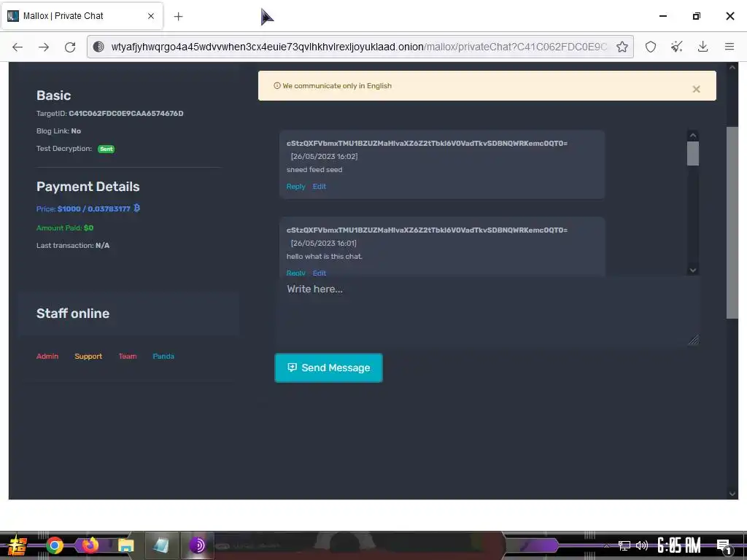Open the browser hamburger menu
The width and height of the screenshot is (747, 560).
[x=729, y=47]
